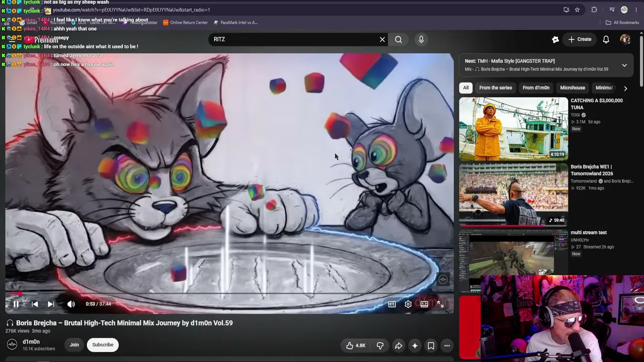644x362 pixels.
Task: Open the YouTube notifications bell
Action: click(x=606, y=39)
